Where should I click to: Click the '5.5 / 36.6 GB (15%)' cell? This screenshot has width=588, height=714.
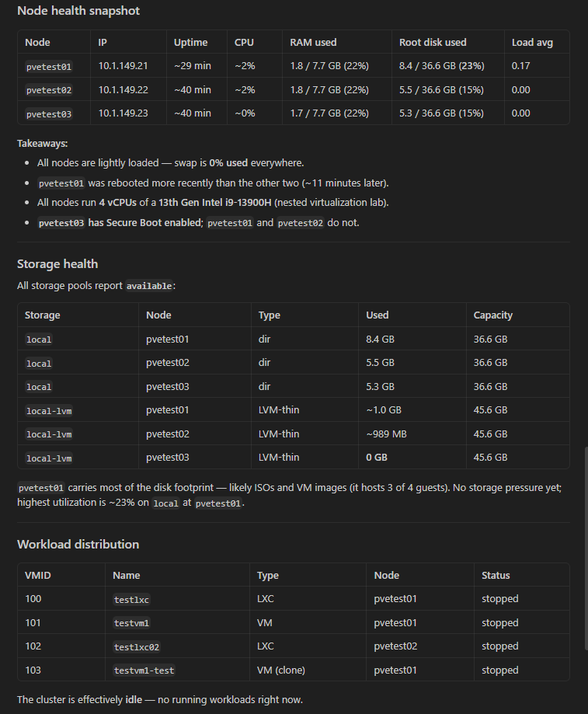pyautogui.click(x=441, y=90)
